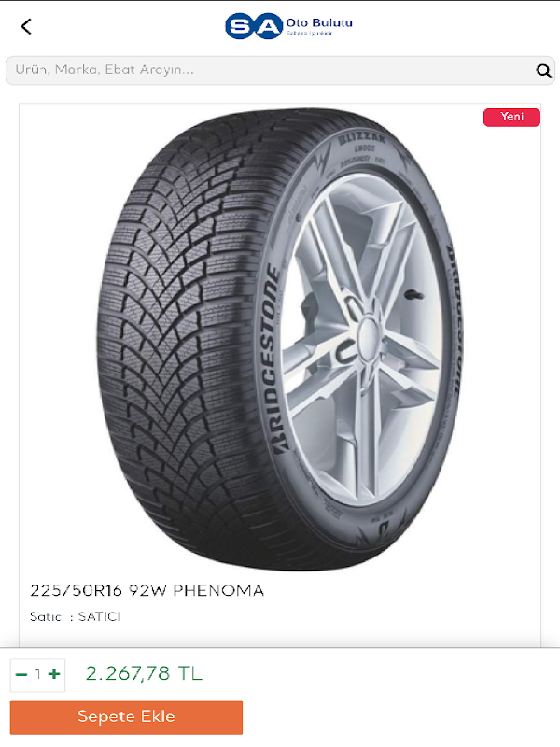Click the red Yeni badge
This screenshot has width=560, height=747.
[511, 118]
